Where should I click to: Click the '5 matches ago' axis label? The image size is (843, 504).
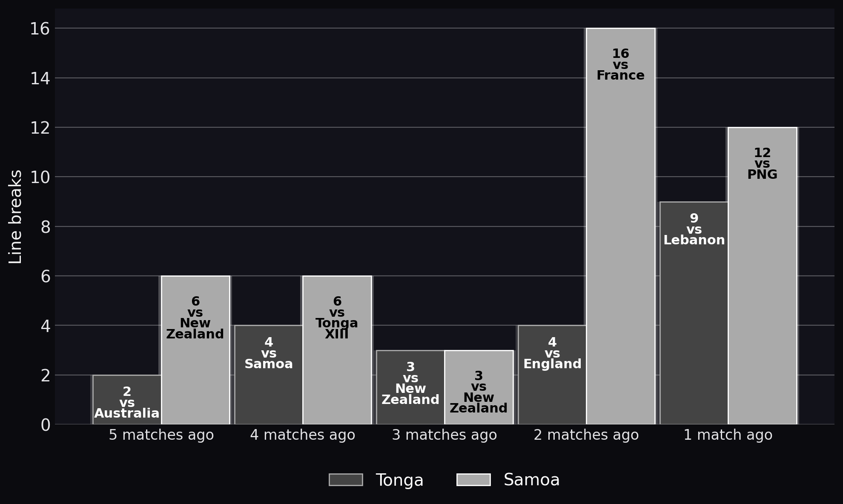(161, 435)
